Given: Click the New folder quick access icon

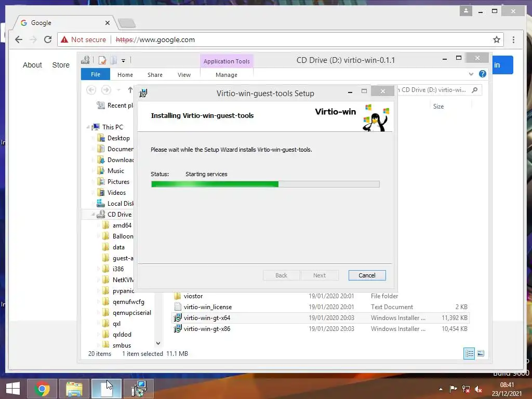Looking at the screenshot, I should coord(114,60).
